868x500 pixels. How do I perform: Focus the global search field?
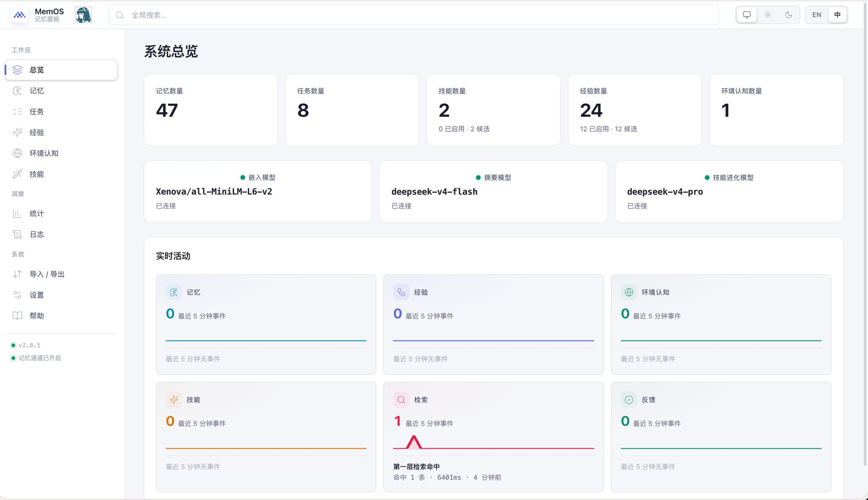[413, 15]
